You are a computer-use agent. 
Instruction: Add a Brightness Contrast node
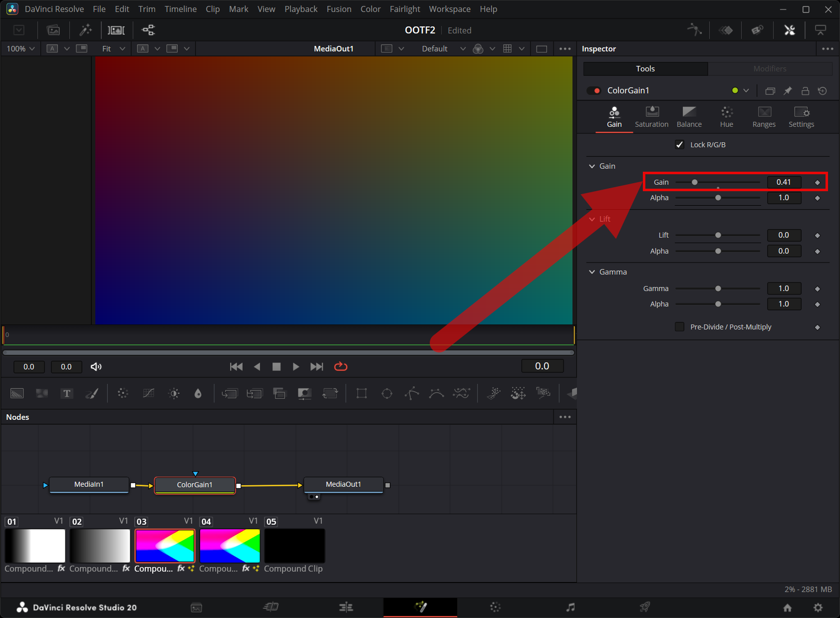[x=174, y=393]
